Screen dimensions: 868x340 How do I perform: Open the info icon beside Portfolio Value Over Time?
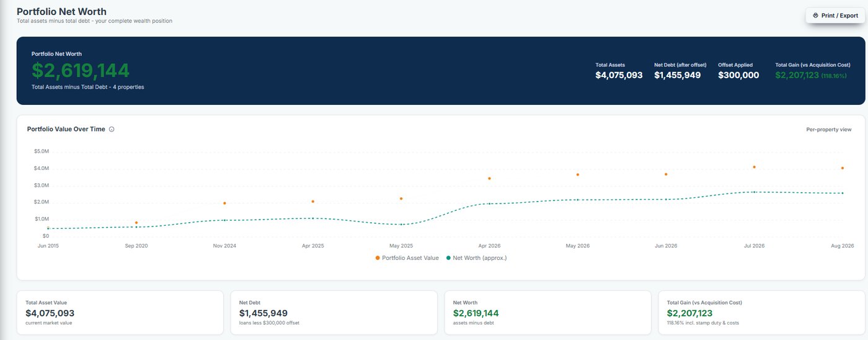(112, 130)
